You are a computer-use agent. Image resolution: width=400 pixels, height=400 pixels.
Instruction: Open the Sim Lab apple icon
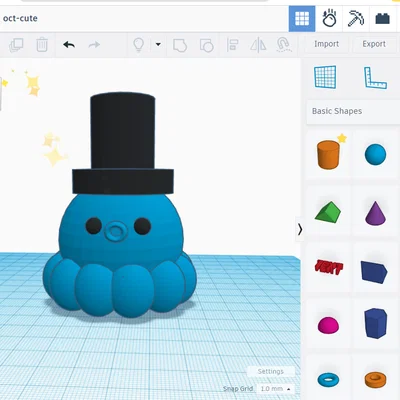click(329, 18)
